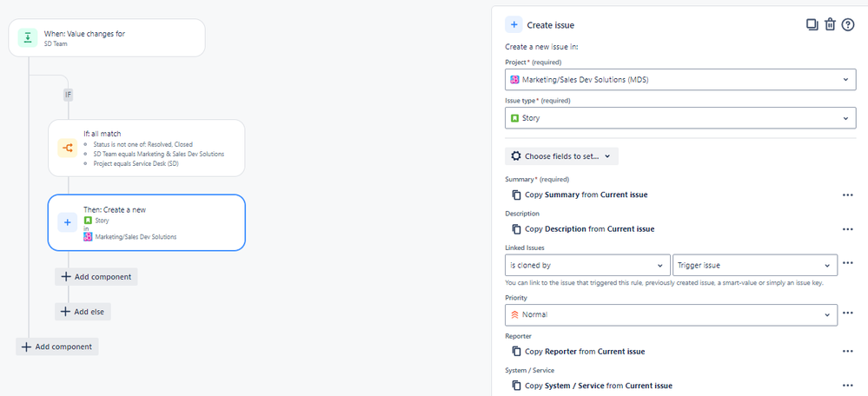Click 'SD Team equals Marketing & Sales Dev Solutions' condition

tap(159, 154)
